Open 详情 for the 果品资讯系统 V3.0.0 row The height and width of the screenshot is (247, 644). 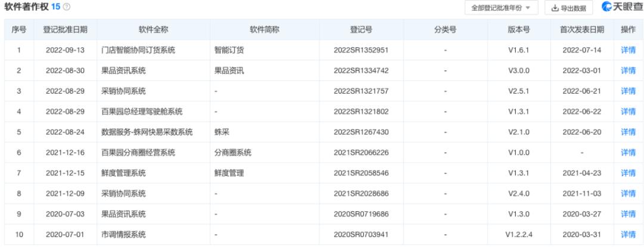628,70
